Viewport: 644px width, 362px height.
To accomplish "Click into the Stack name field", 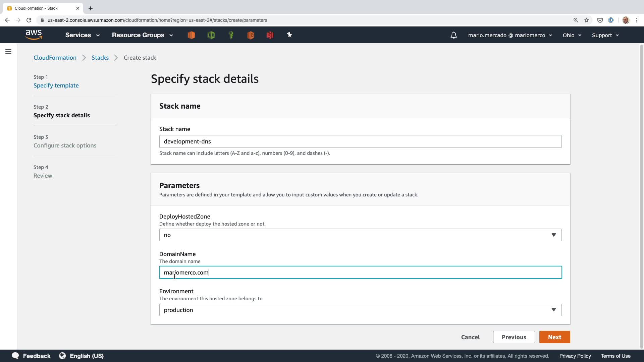I will click(x=360, y=141).
